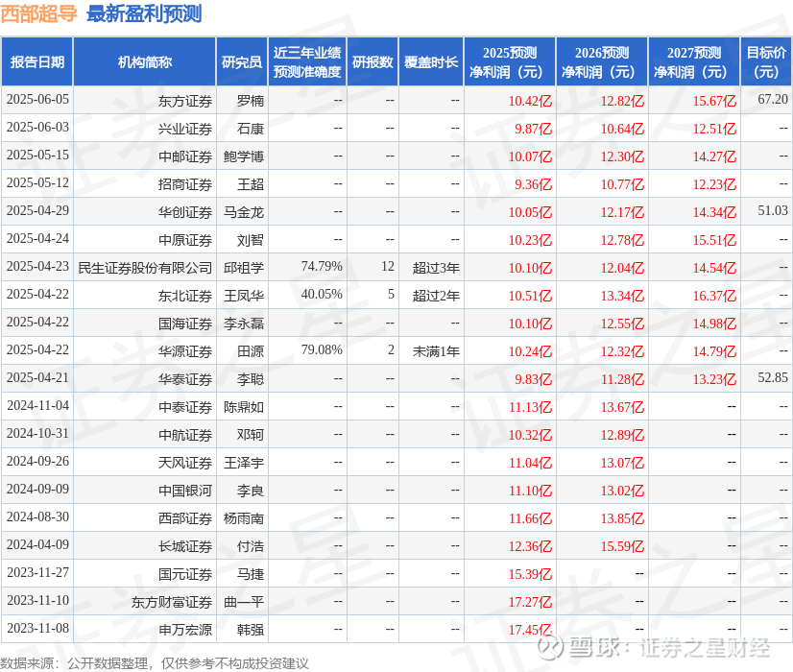Screen dimensions: 793x672
Task: Click the 未满1年 coverage cell
Action: (x=436, y=351)
